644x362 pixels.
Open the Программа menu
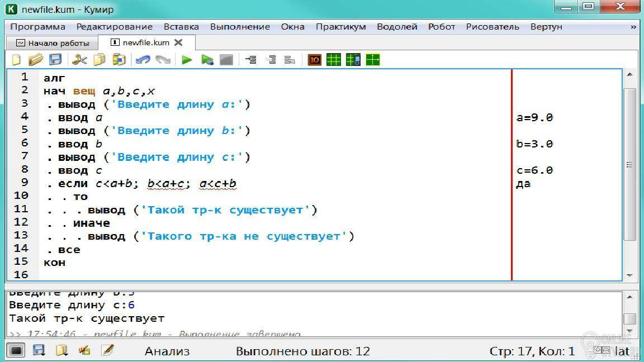click(x=38, y=27)
